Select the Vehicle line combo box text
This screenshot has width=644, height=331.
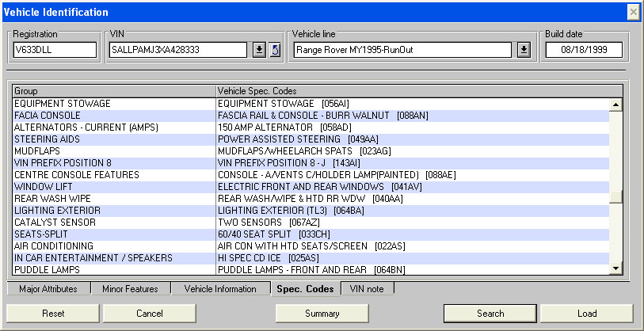pyautogui.click(x=402, y=50)
